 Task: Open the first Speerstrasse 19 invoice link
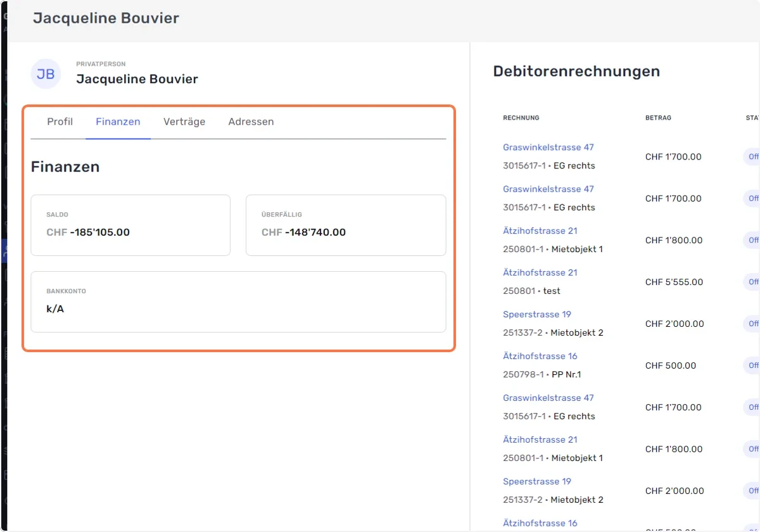click(537, 314)
